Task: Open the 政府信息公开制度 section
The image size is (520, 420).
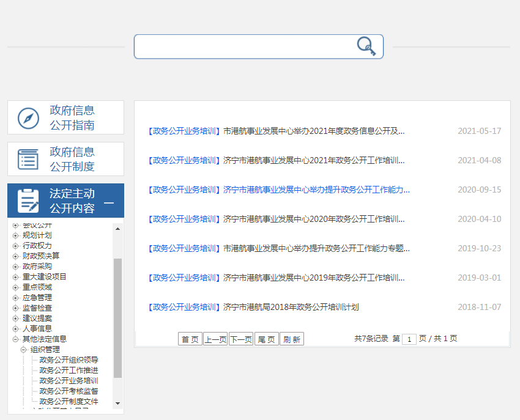Action: coord(72,159)
